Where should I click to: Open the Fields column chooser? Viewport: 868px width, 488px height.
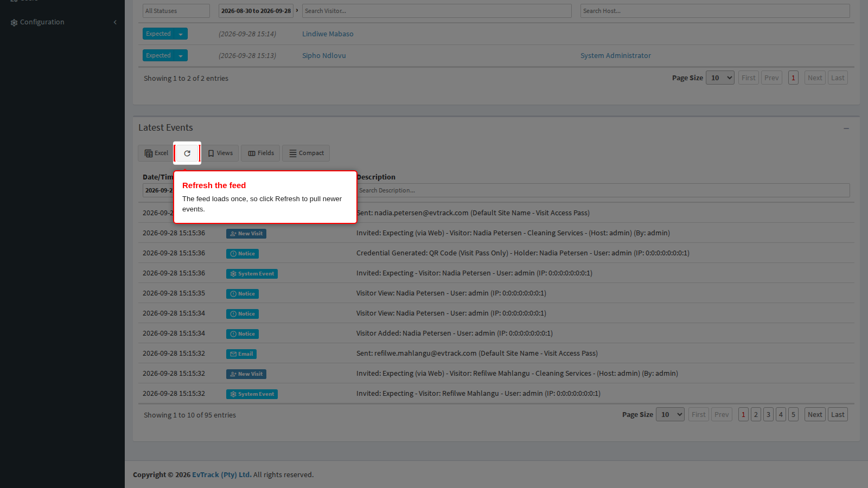260,153
